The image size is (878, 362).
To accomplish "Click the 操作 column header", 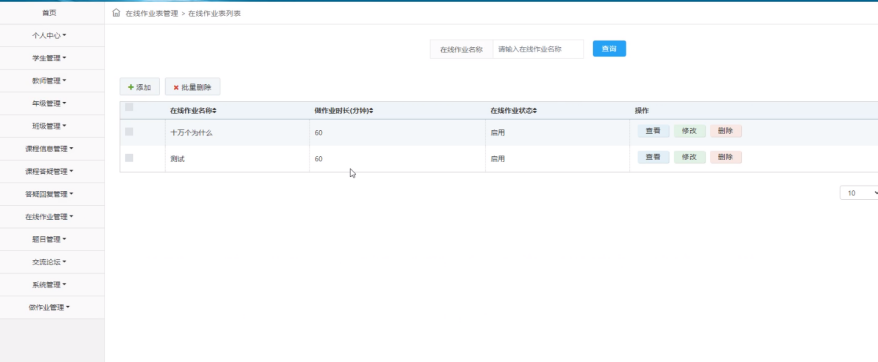I will 642,111.
